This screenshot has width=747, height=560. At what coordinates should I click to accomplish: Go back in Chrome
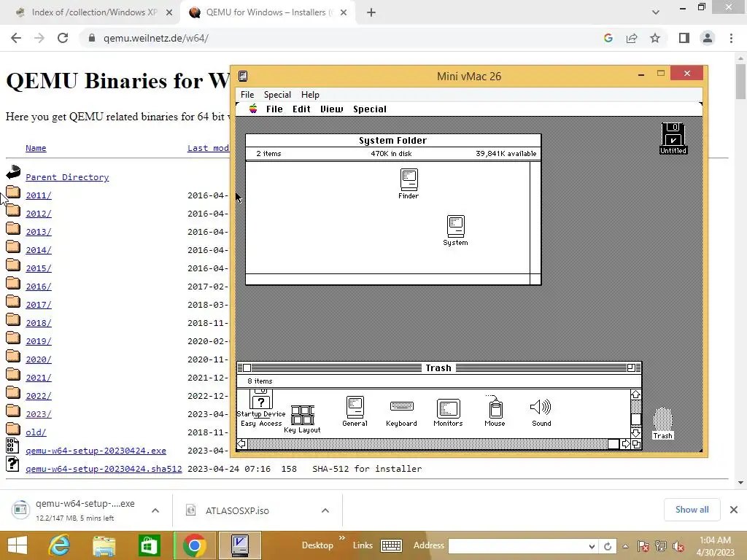click(16, 38)
